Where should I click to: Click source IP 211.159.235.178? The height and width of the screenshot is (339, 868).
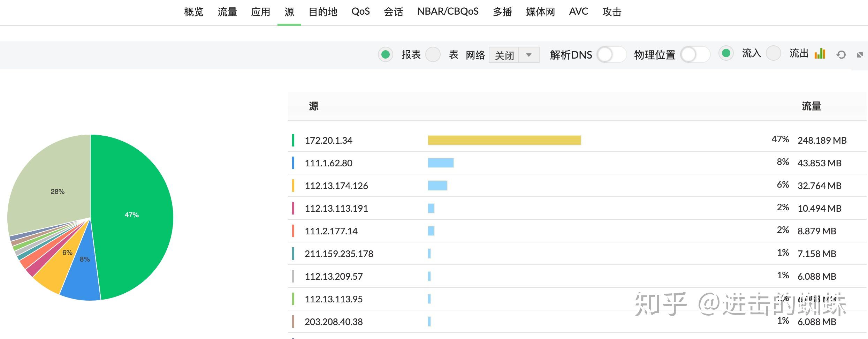tap(339, 254)
